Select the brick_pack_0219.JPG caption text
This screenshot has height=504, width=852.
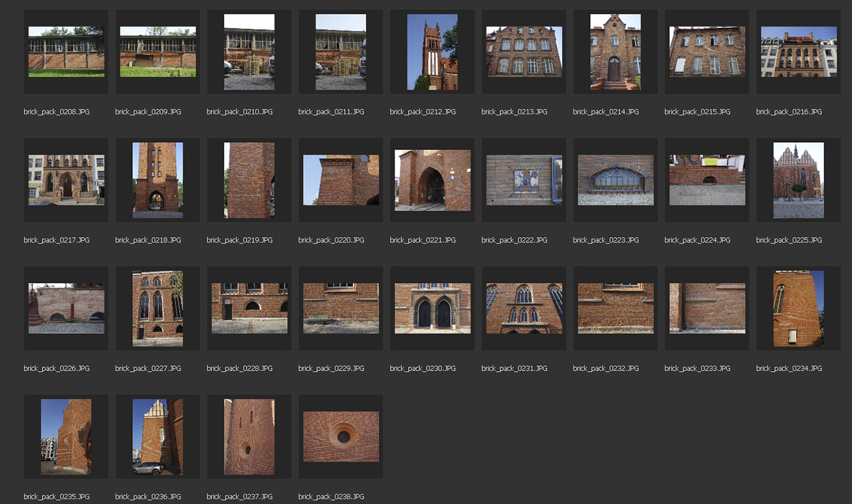(240, 240)
